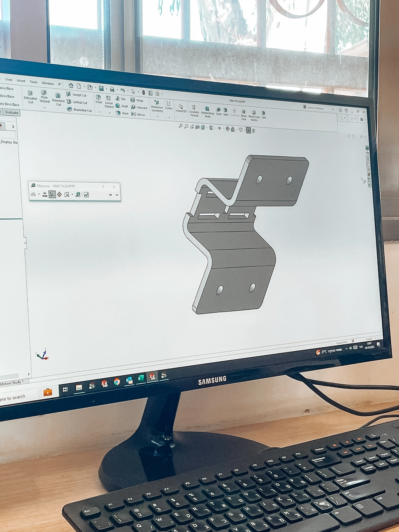Open the Intersect tool

(139, 107)
